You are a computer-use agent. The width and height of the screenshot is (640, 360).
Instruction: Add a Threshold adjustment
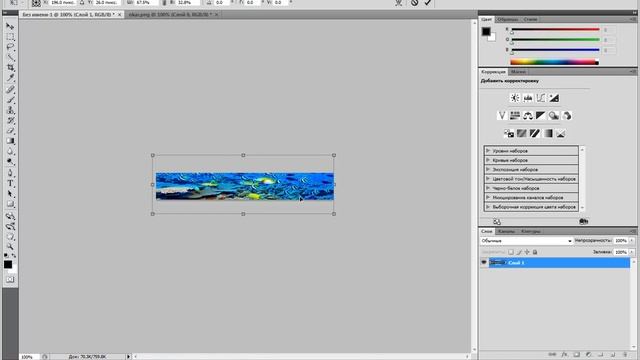pos(535,133)
